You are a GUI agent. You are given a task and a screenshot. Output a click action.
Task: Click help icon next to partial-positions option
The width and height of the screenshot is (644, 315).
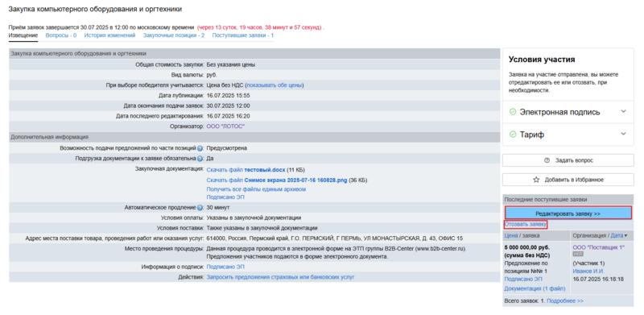click(200, 148)
